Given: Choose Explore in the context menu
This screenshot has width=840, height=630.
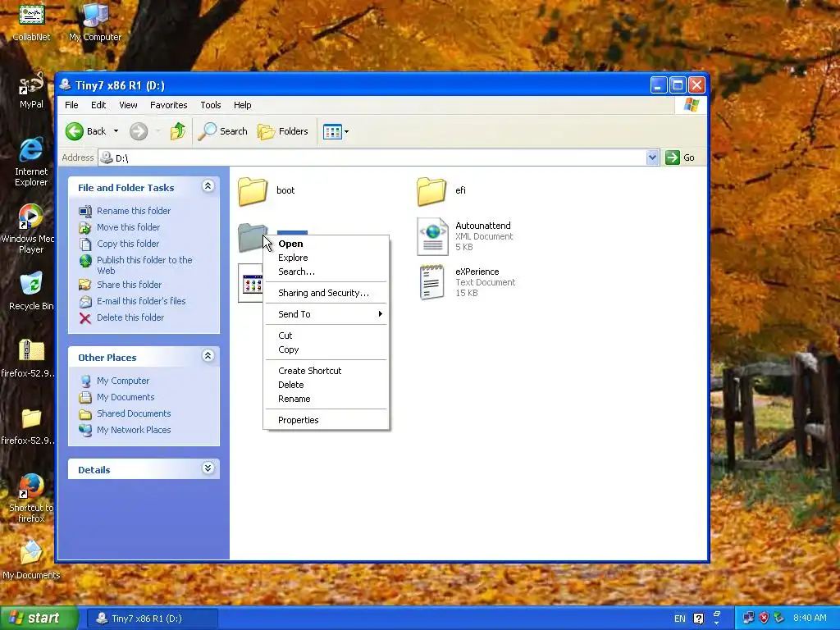Looking at the screenshot, I should pyautogui.click(x=326, y=258).
